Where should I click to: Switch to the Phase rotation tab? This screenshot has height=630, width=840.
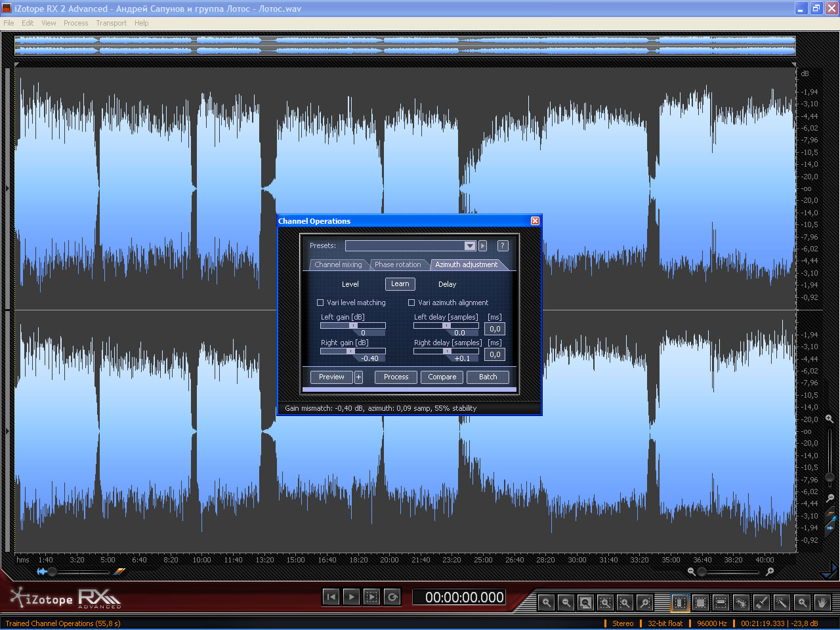tap(398, 264)
